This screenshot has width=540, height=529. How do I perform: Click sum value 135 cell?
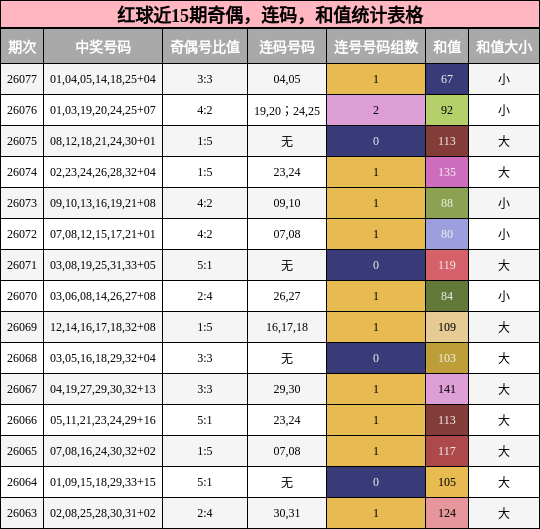[447, 172]
